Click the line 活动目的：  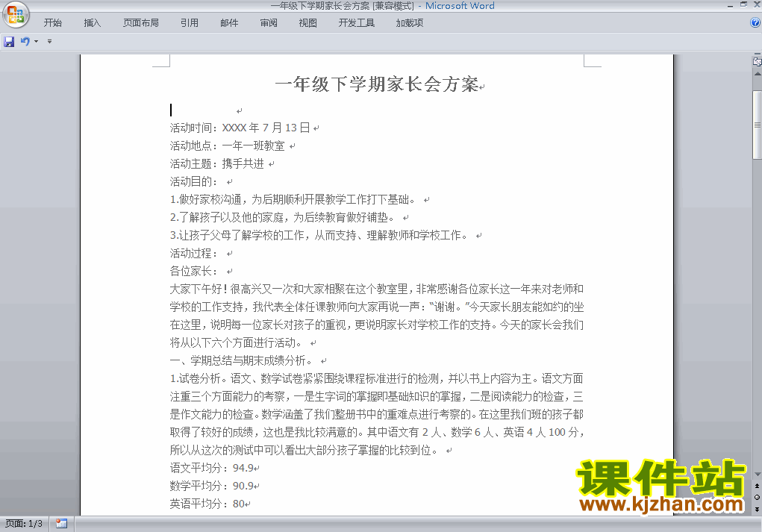[x=193, y=182]
